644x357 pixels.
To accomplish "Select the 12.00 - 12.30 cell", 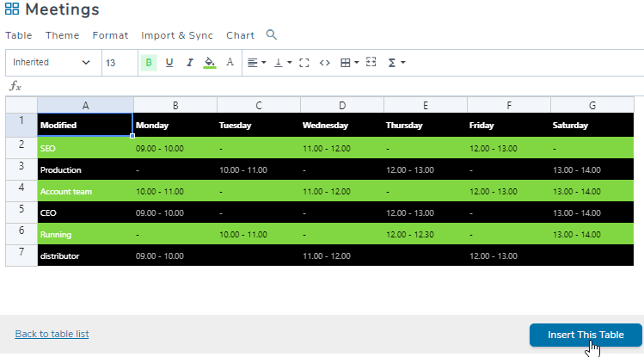I will (x=426, y=235).
